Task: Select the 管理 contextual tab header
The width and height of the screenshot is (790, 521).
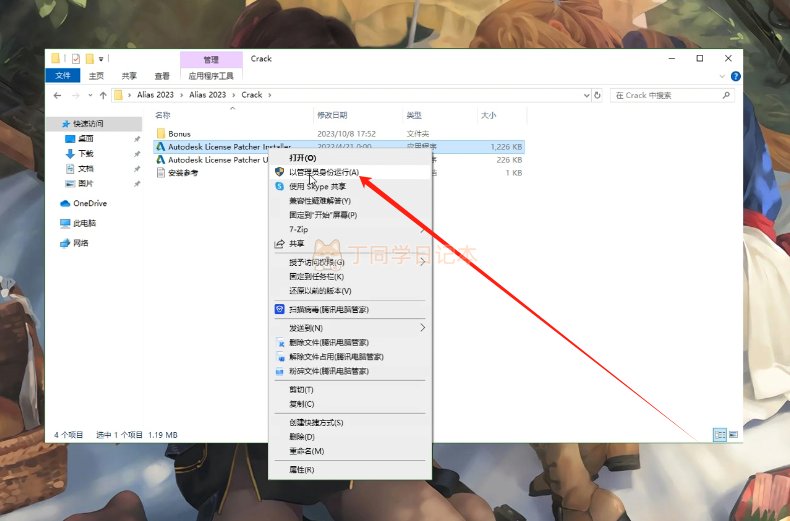Action: [211, 60]
